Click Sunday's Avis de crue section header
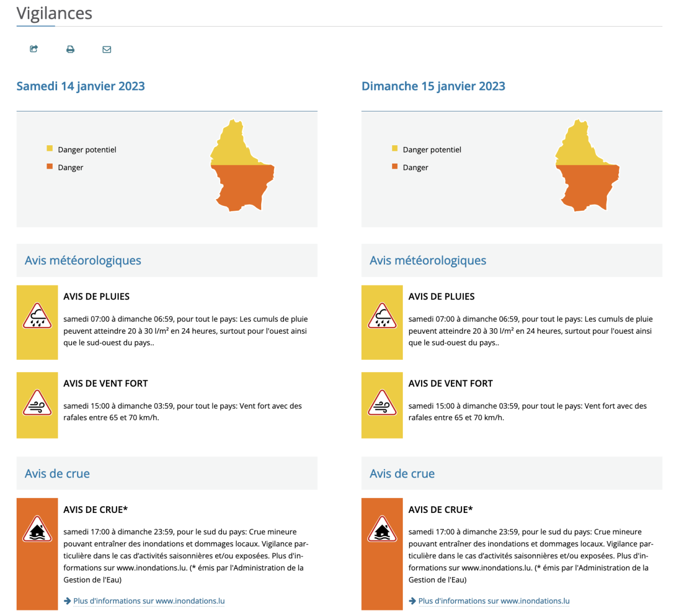679x616 pixels. click(x=402, y=474)
